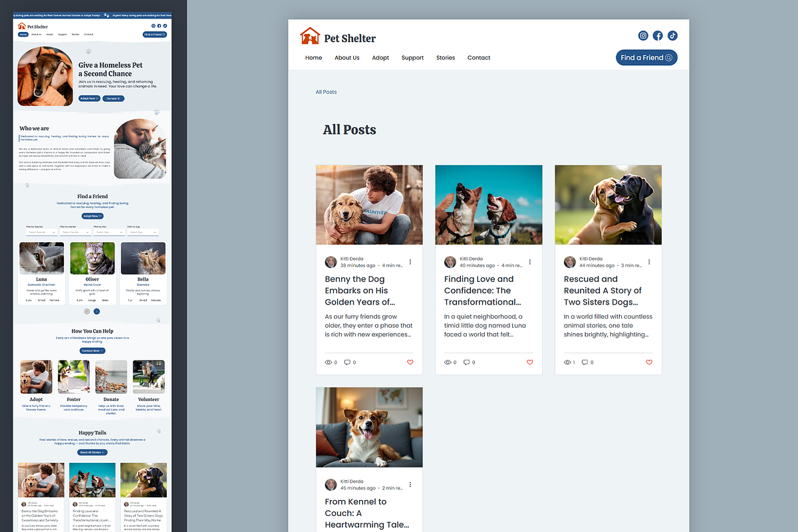Click the comment icon on the Finding Love post
Image resolution: width=798 pixels, height=532 pixels.
click(x=467, y=362)
